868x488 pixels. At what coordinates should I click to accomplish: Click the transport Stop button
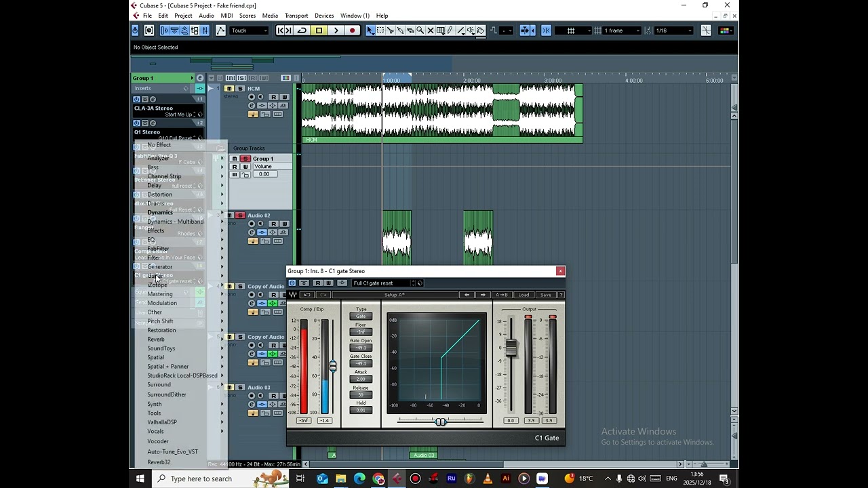tap(319, 30)
